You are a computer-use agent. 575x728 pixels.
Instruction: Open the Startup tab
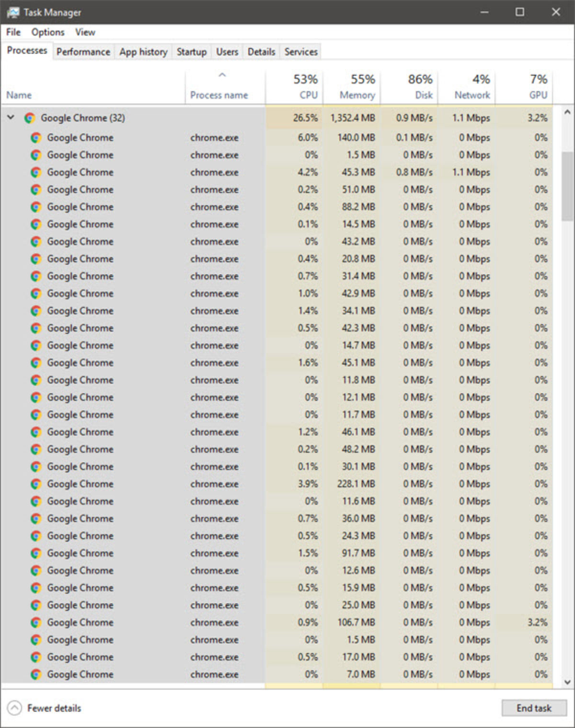[x=192, y=52]
